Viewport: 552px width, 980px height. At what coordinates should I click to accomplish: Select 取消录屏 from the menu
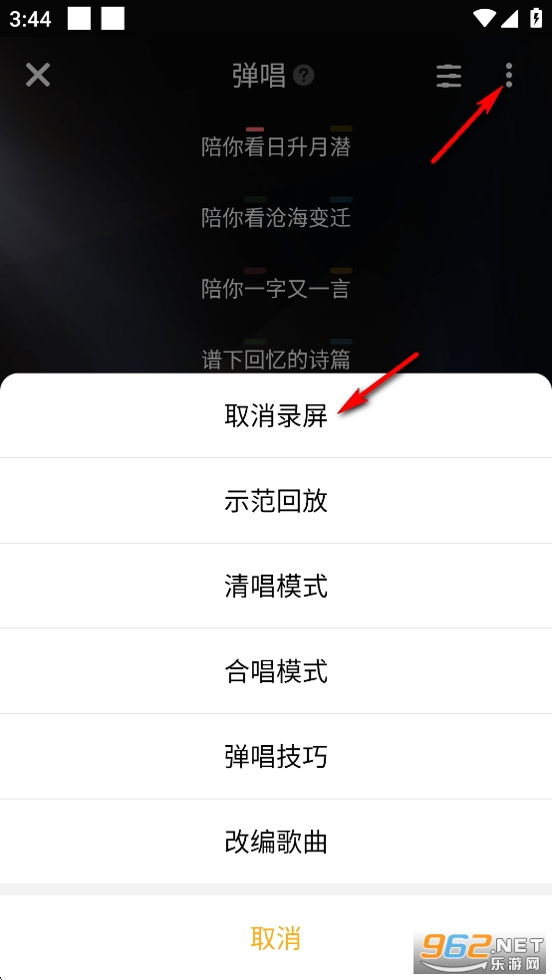pyautogui.click(x=276, y=415)
